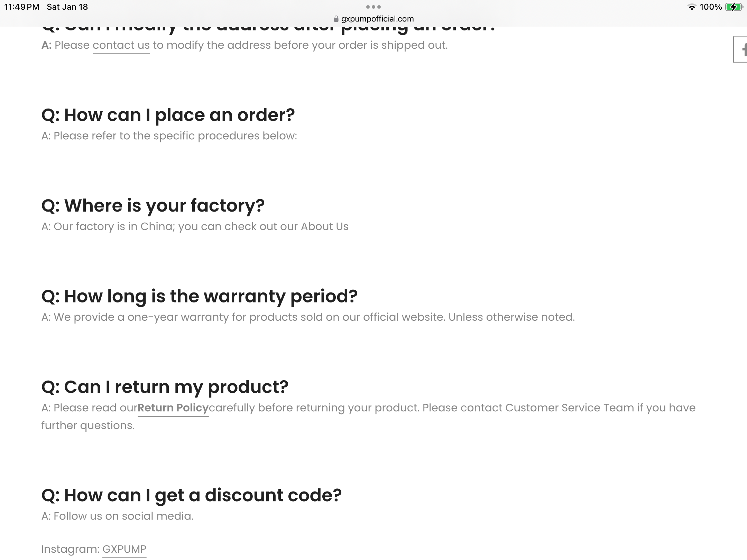Select 'How long is the warranty period?' heading
The image size is (747, 560).
point(199,296)
